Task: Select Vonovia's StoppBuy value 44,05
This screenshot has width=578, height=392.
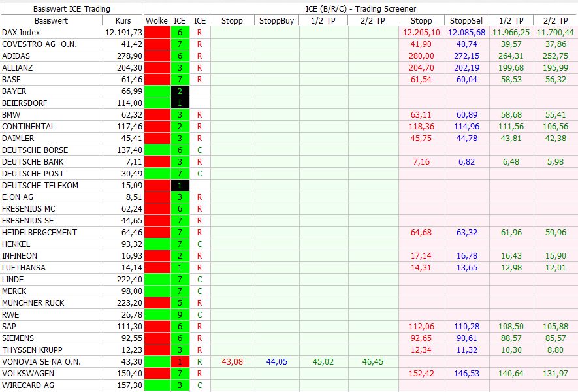Action: pos(276,362)
